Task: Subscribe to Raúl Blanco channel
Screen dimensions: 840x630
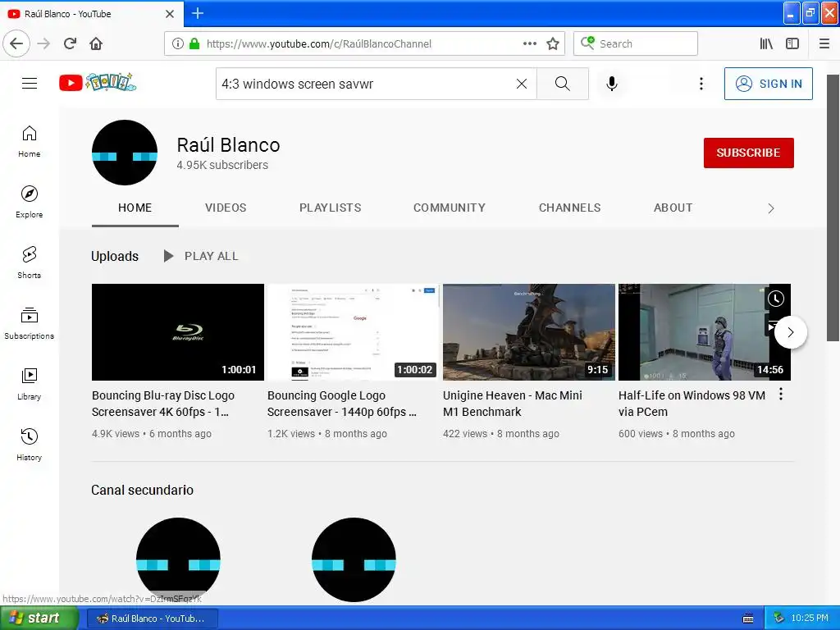Action: [x=748, y=153]
